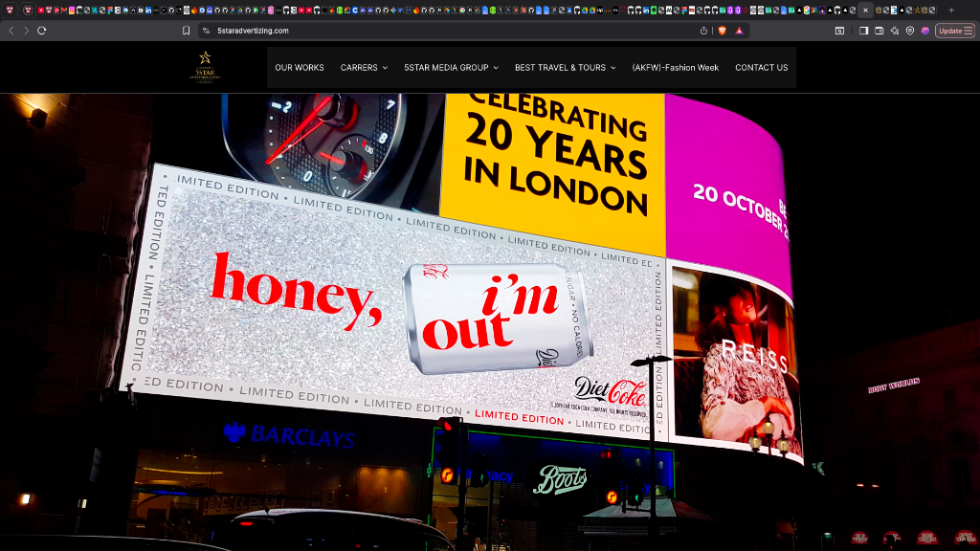The height and width of the screenshot is (551, 980).
Task: Toggle the browser sidebar panel
Action: coord(864,31)
